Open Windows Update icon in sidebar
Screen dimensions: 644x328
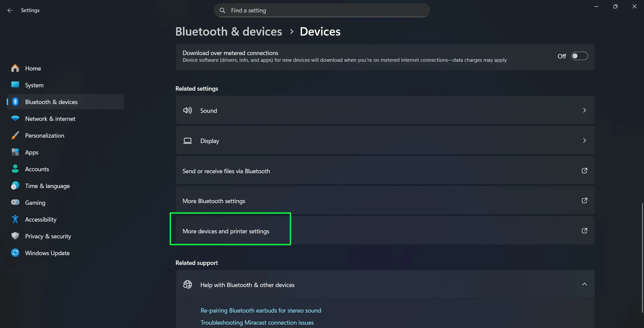point(15,253)
